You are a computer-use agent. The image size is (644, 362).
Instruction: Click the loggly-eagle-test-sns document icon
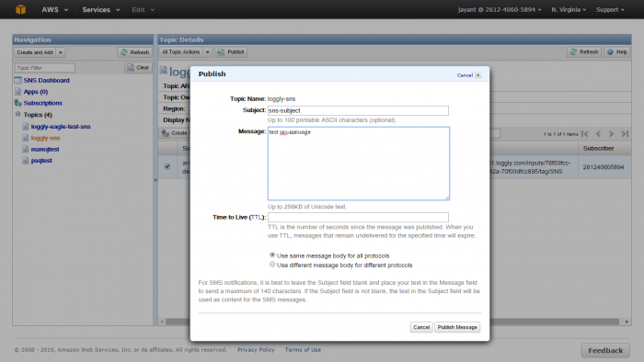[x=26, y=127]
